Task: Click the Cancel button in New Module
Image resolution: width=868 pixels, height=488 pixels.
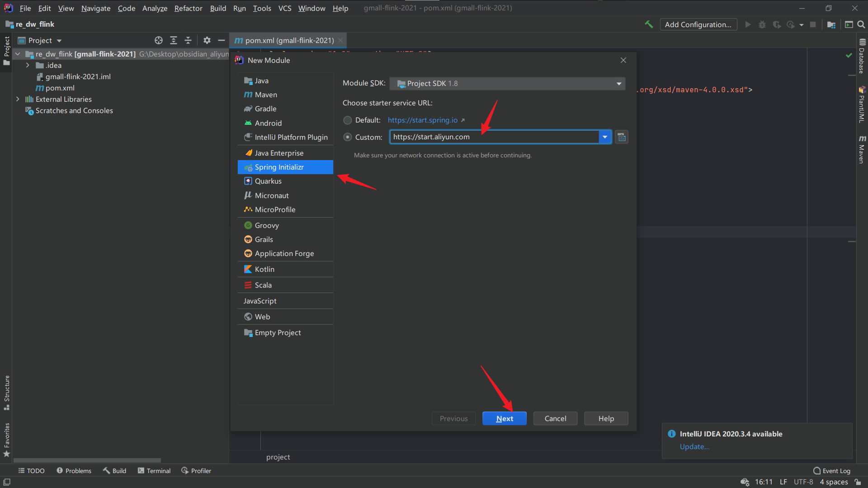Action: [x=555, y=418]
